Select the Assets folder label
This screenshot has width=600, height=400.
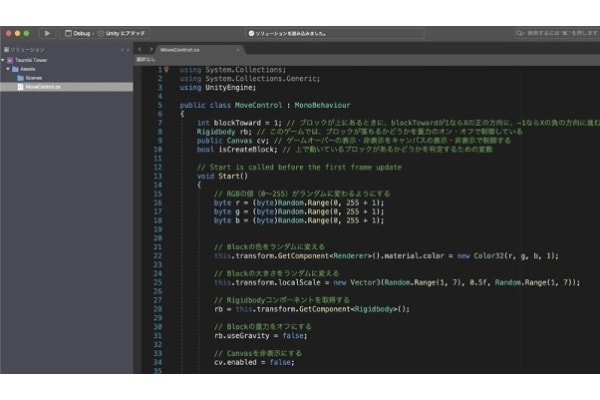pos(28,69)
